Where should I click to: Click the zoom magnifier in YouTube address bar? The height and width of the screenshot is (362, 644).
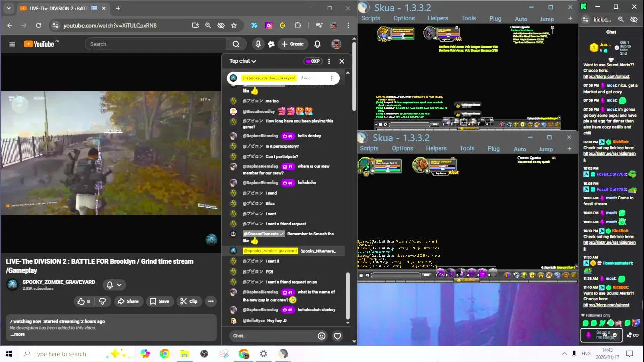pyautogui.click(x=208, y=25)
